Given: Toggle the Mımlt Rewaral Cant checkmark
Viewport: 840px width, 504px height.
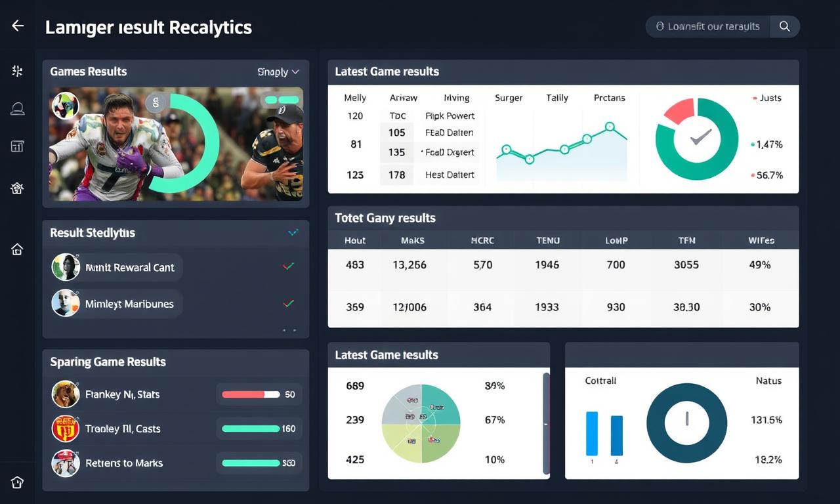Looking at the screenshot, I should (x=288, y=266).
